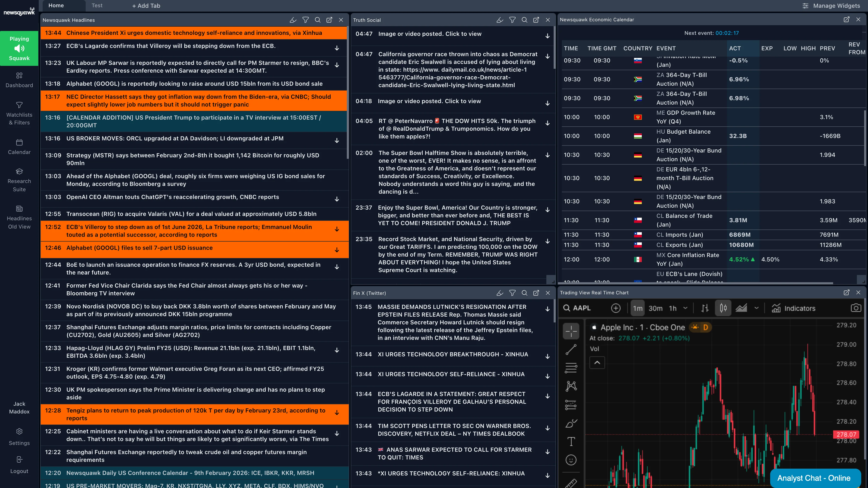Filter the Truth Social feed
The width and height of the screenshot is (868, 488).
point(512,20)
